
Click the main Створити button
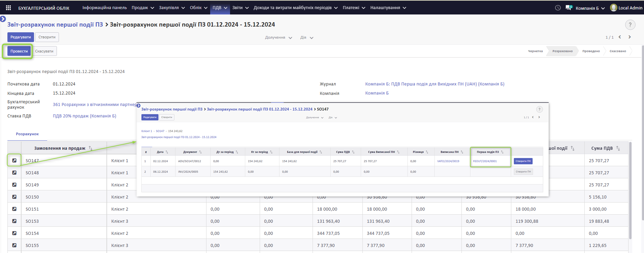point(47,37)
